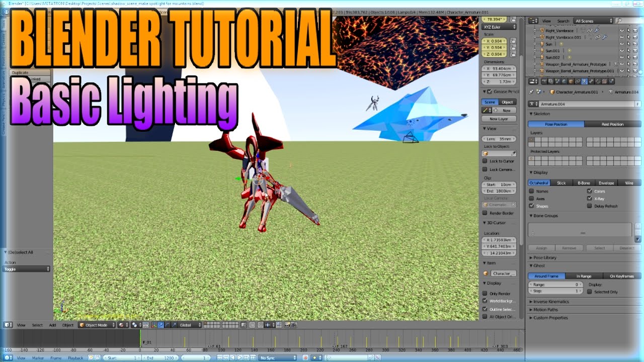The image size is (644, 362).
Task: Toggle renderability camera icon for Sun
Action: click(635, 44)
